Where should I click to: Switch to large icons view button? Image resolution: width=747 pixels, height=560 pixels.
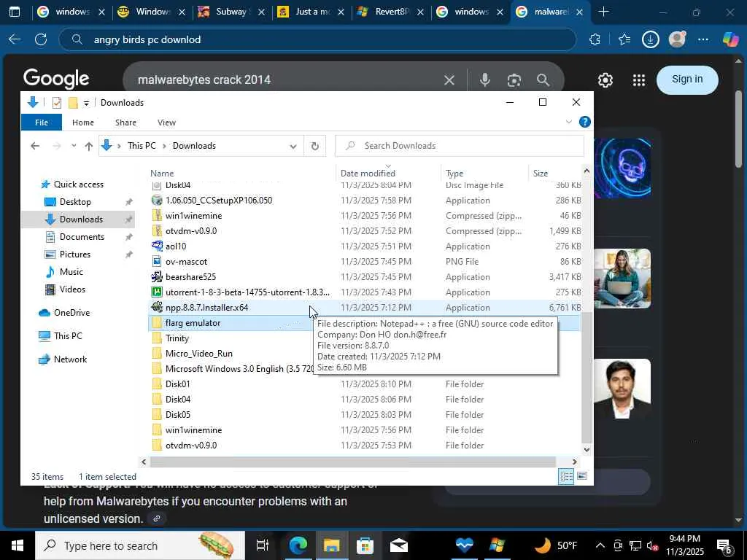[x=581, y=476]
